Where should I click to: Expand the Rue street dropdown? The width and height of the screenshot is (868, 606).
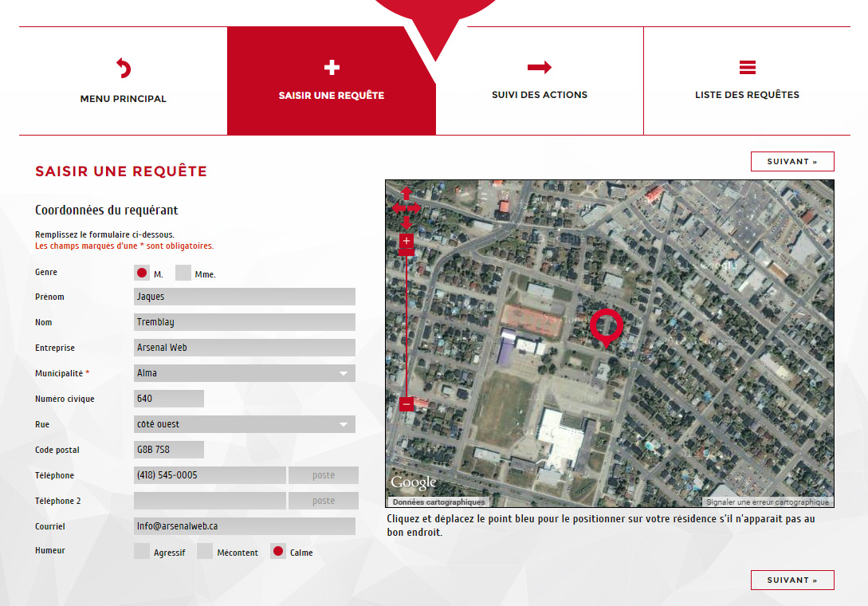245,424
